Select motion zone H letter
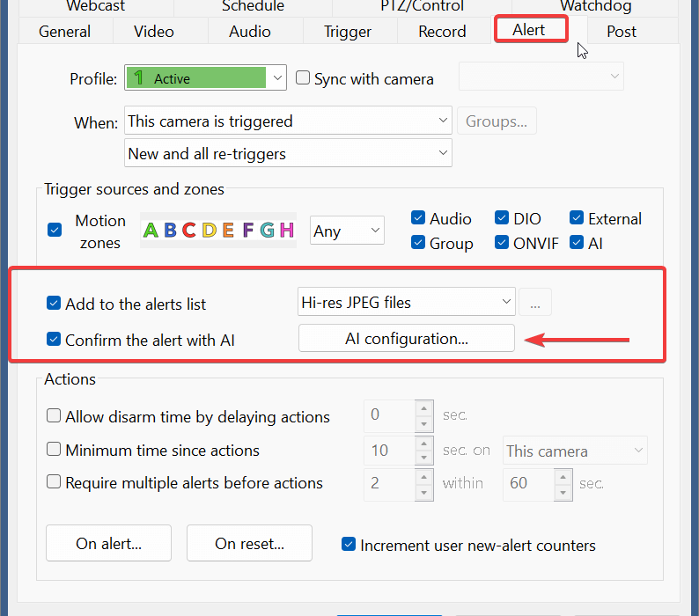This screenshot has height=616, width=699. point(287,231)
